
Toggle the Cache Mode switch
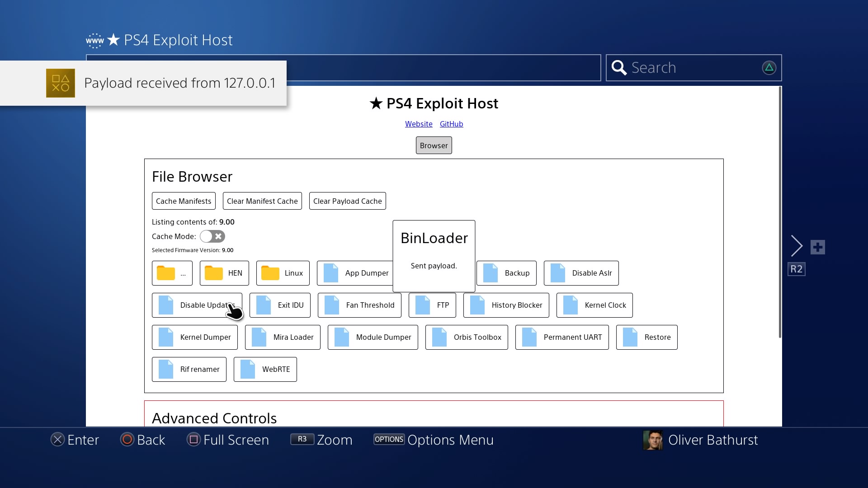coord(212,236)
